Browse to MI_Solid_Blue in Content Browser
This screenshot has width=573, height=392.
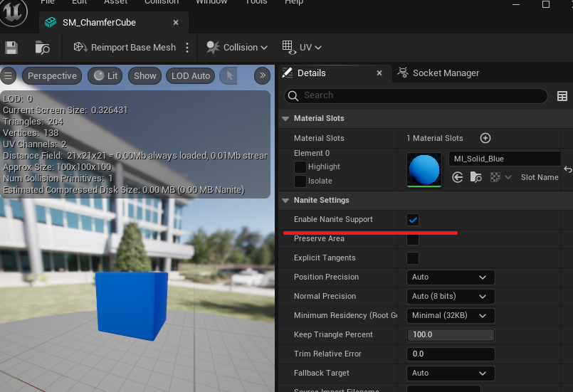point(475,178)
